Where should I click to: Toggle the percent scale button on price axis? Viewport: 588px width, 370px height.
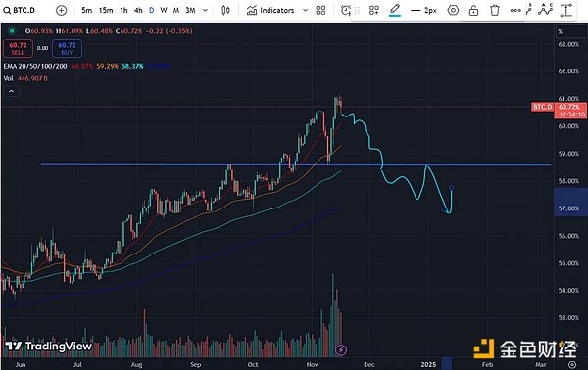coord(561,32)
